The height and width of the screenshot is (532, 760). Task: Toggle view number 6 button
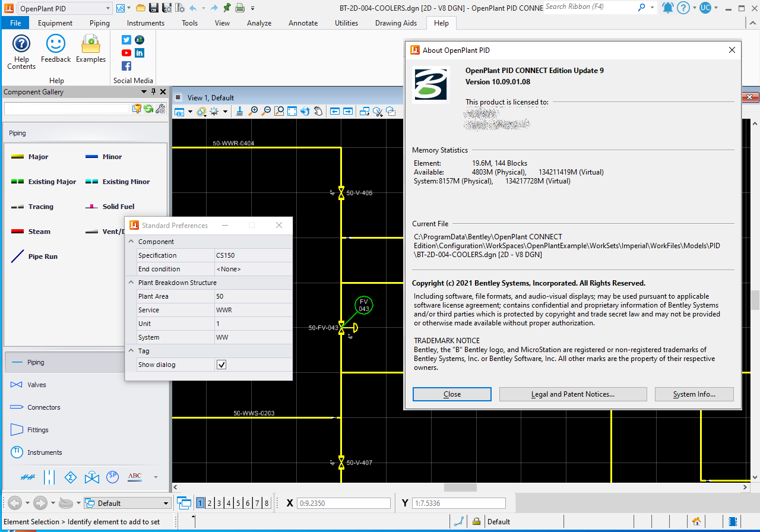[x=248, y=503]
